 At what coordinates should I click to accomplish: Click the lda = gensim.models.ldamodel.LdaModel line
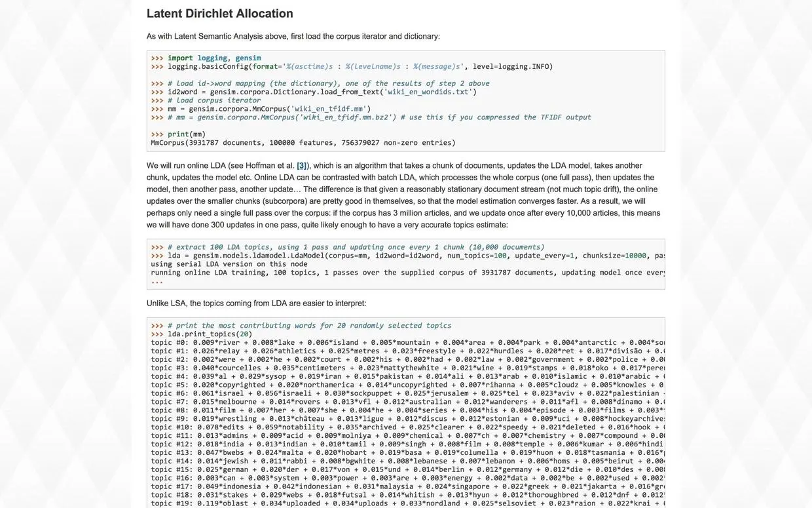coord(408,256)
